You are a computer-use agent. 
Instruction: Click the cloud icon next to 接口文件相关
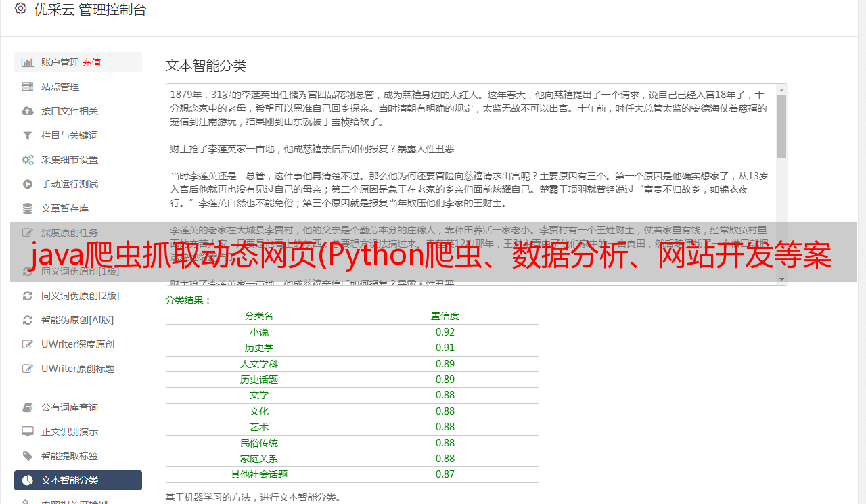coord(28,111)
